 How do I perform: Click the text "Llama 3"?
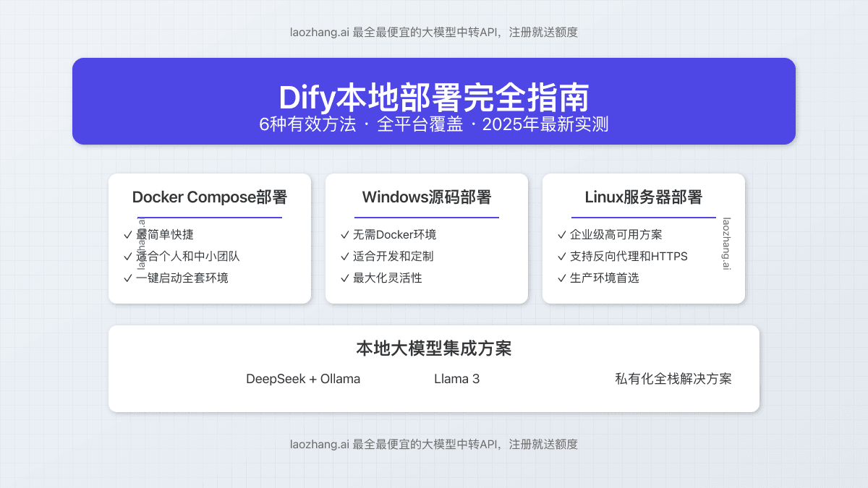click(457, 379)
